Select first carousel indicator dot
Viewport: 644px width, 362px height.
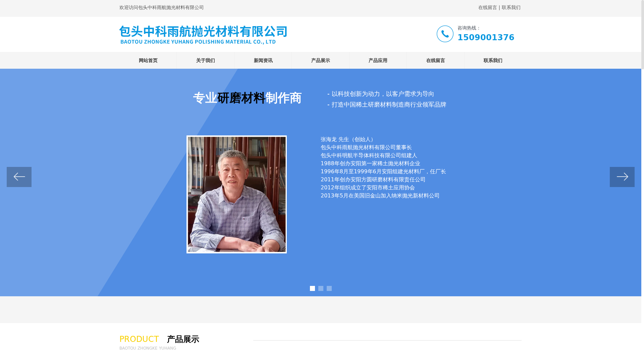[x=312, y=289]
